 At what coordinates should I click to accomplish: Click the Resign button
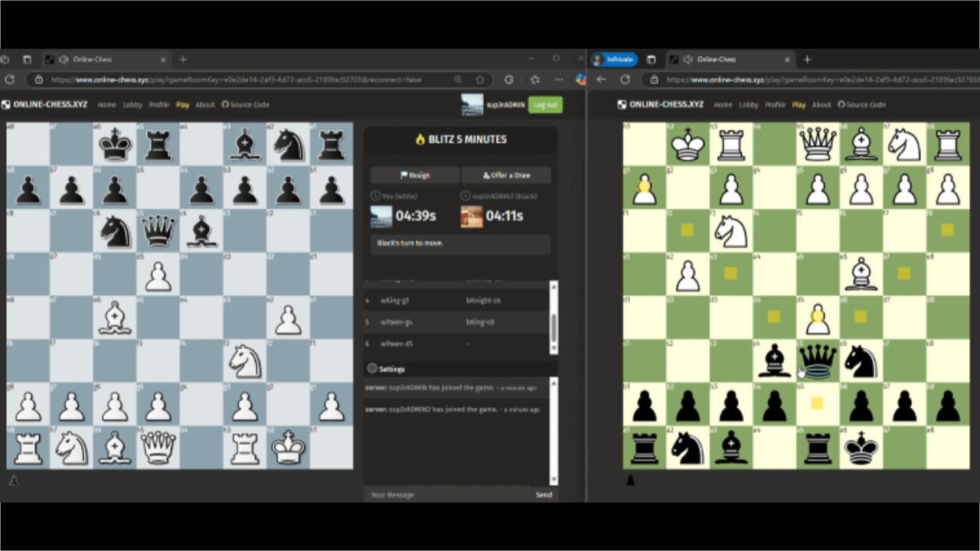pyautogui.click(x=415, y=175)
